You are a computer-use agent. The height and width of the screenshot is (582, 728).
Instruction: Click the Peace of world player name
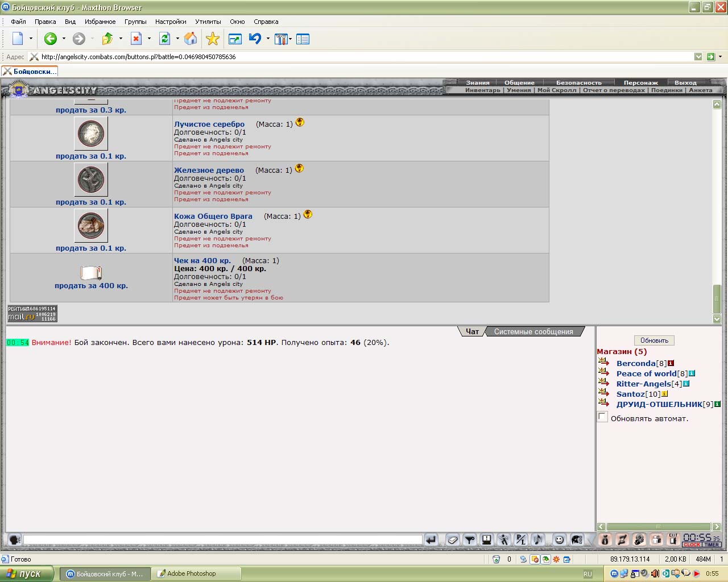click(647, 373)
